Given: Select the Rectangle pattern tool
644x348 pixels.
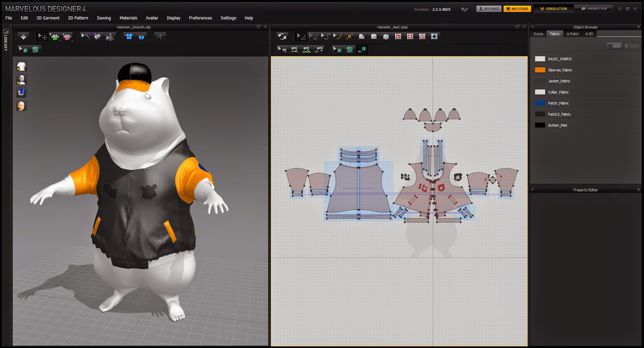Looking at the screenshot, I should 374,37.
